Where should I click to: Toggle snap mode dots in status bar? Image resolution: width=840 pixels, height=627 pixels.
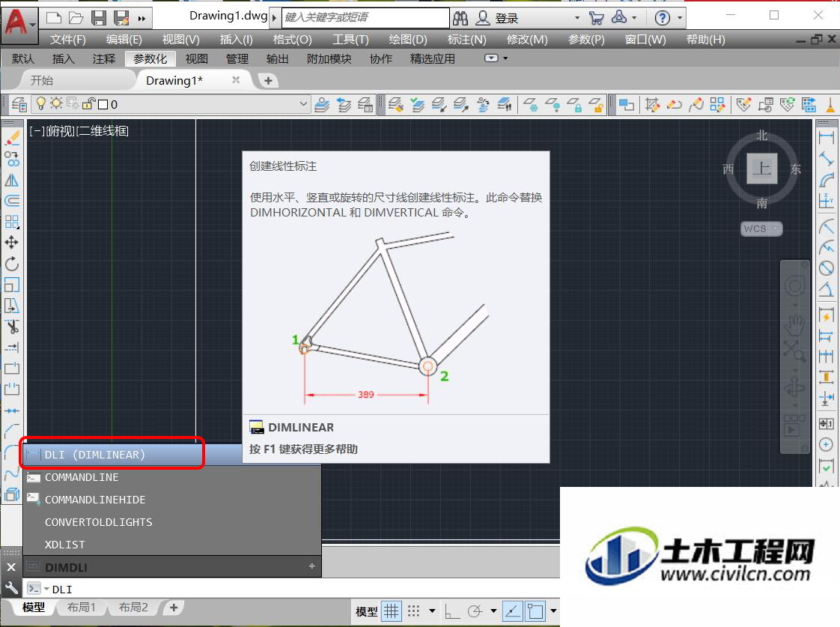point(413,611)
